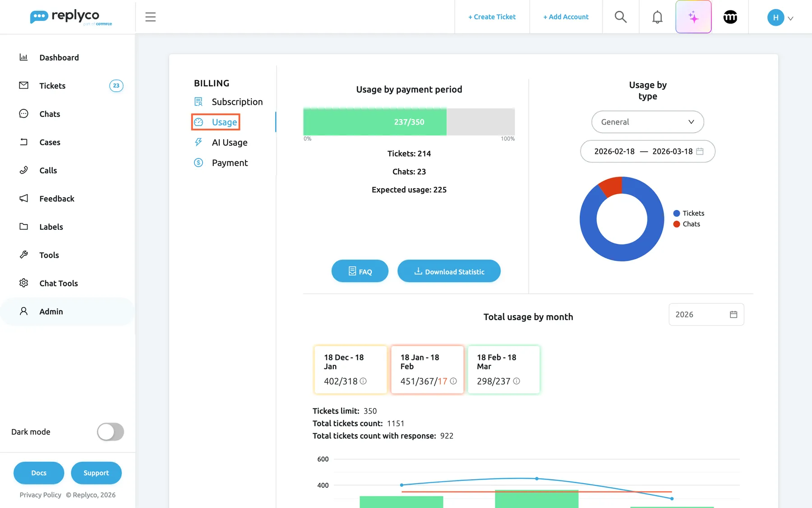Toggle Dark mode switch

click(110, 432)
